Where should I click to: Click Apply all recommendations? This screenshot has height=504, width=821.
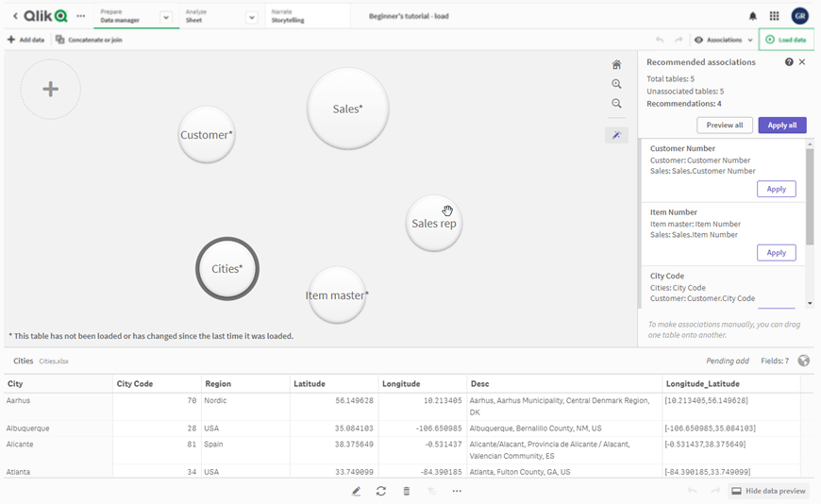point(782,126)
